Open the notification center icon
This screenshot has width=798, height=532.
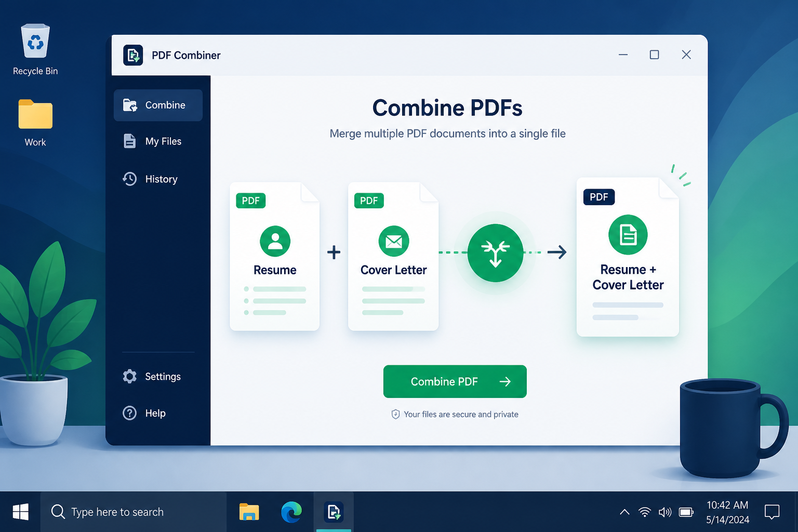point(772,512)
